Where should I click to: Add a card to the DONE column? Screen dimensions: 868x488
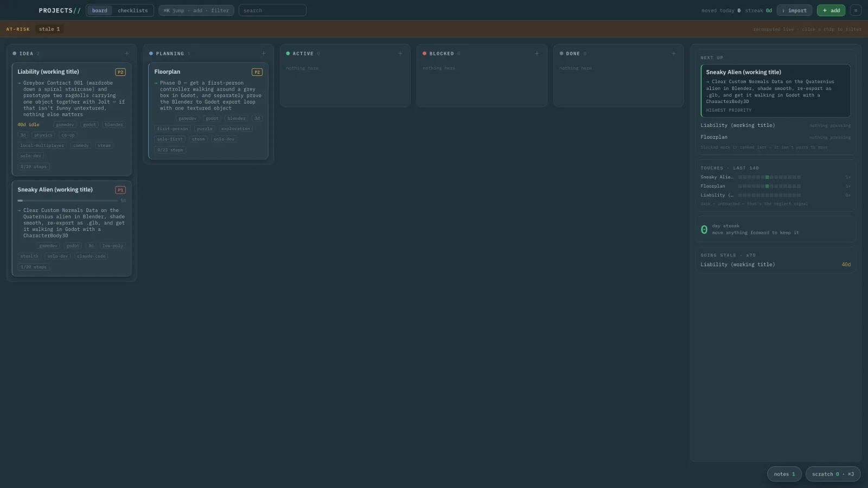tap(674, 54)
